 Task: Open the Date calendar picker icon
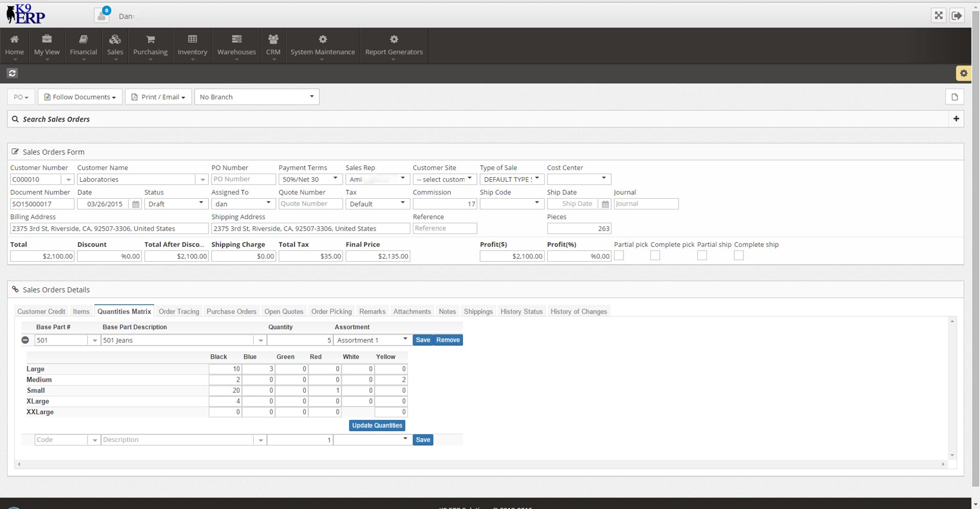pyautogui.click(x=136, y=204)
